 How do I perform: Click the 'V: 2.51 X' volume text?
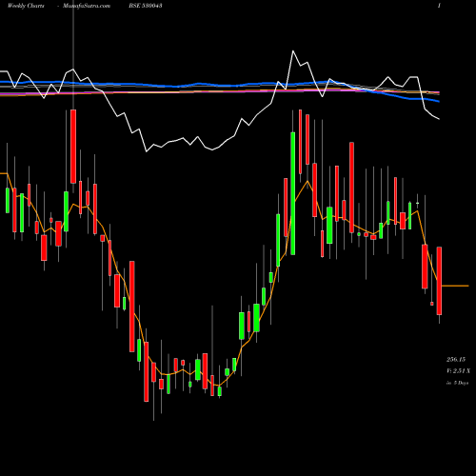pos(459,371)
